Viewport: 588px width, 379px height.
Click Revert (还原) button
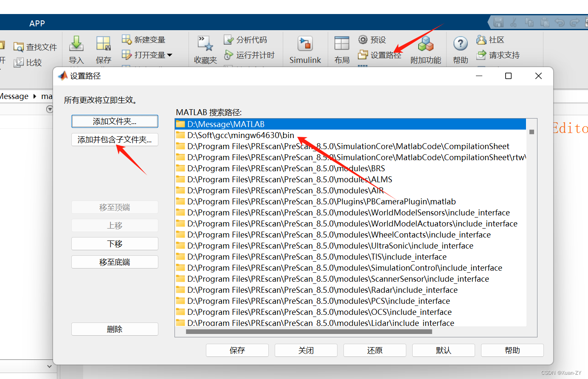(375, 351)
